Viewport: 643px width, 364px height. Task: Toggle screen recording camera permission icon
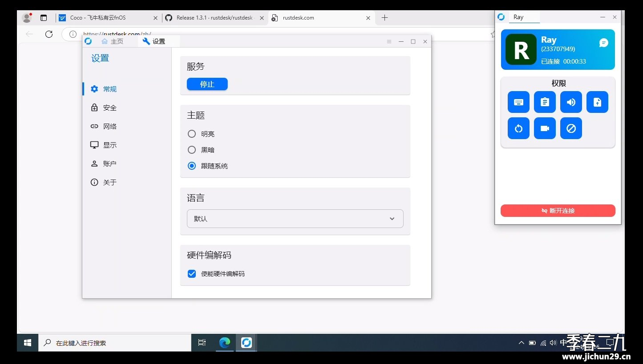point(545,128)
